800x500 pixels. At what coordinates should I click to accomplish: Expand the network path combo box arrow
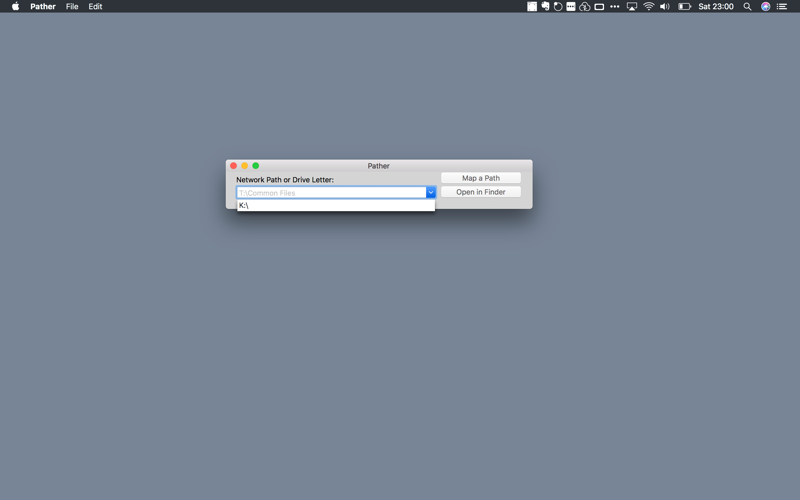click(x=431, y=192)
